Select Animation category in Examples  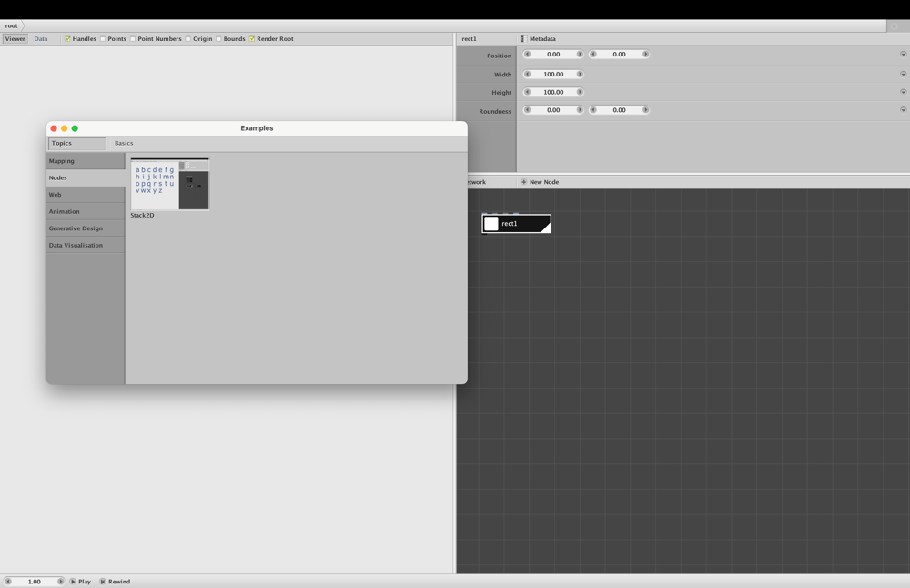pyautogui.click(x=86, y=211)
